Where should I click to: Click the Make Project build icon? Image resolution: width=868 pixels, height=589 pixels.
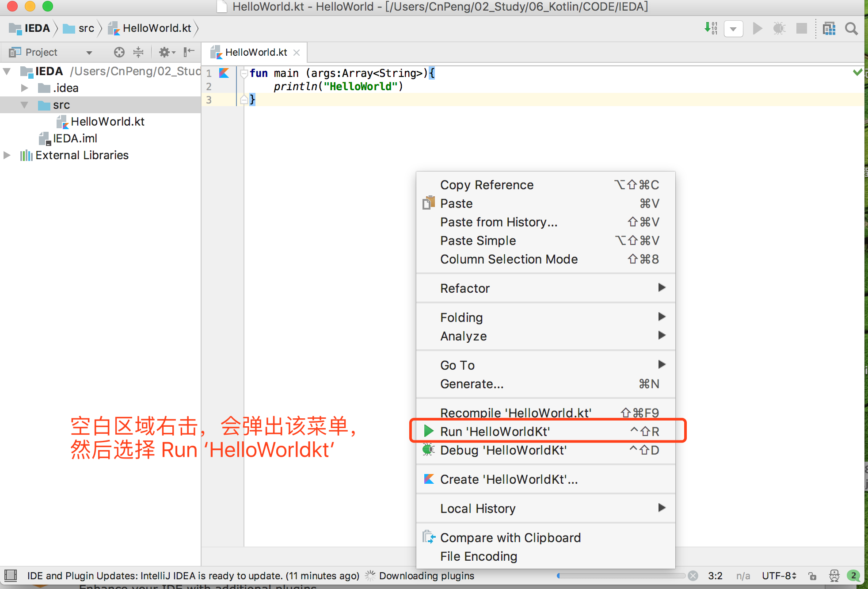point(711,29)
